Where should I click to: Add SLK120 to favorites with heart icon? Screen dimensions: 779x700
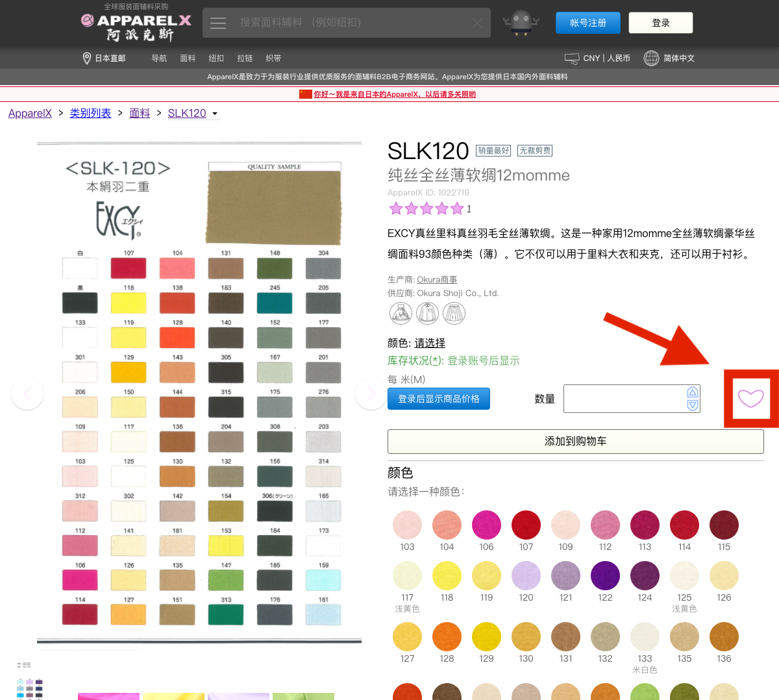[751, 398]
